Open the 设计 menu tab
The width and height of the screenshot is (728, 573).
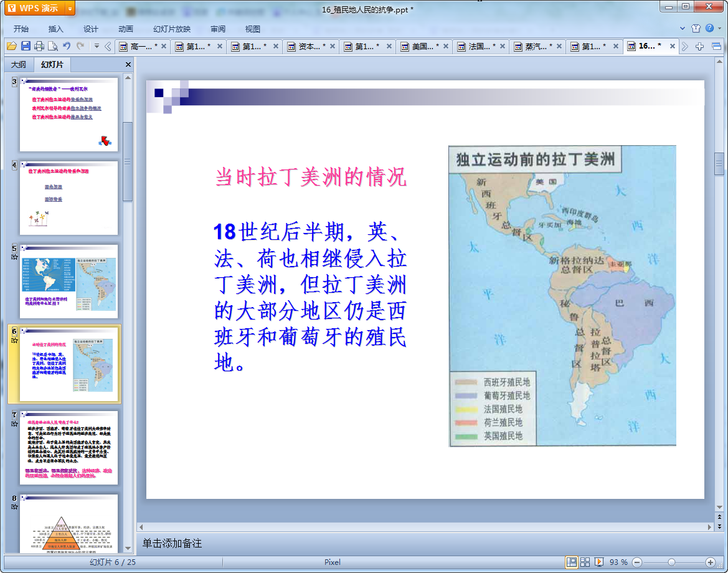tap(91, 29)
